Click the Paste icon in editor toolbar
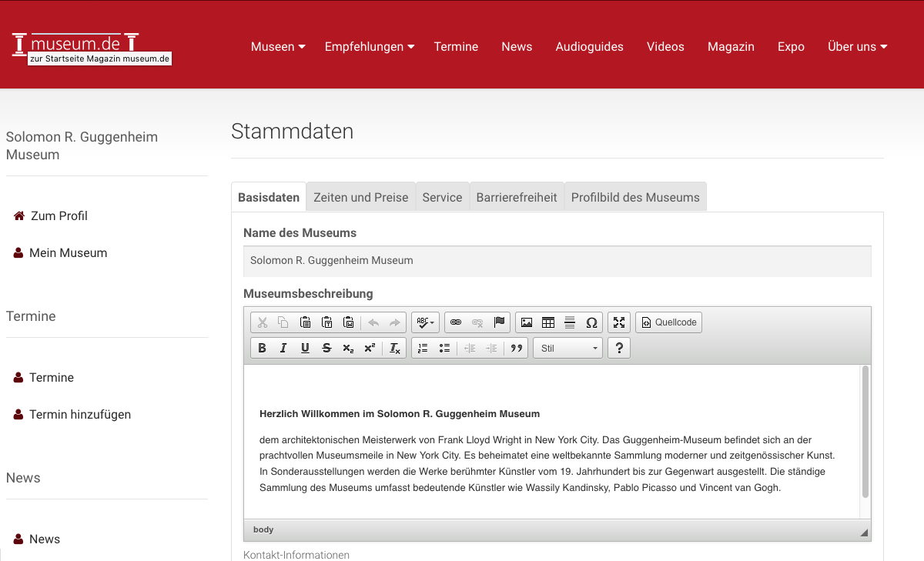 [306, 322]
